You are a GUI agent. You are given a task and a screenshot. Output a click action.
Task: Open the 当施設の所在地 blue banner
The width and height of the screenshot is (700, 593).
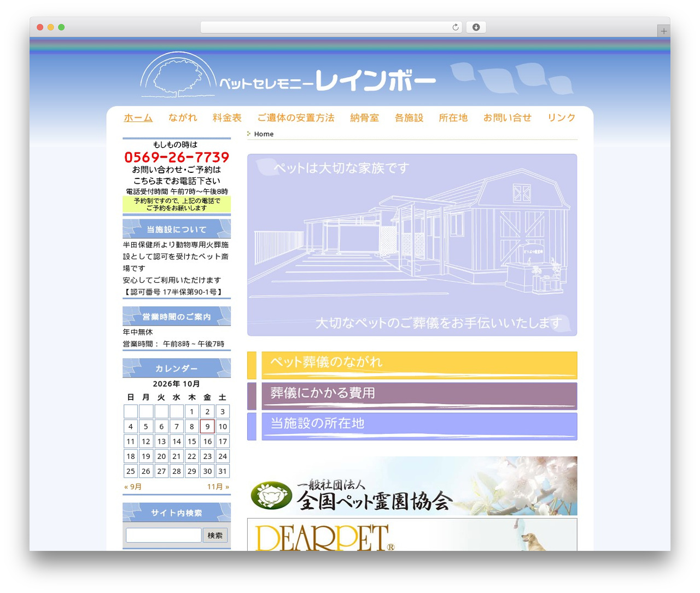pyautogui.click(x=412, y=426)
